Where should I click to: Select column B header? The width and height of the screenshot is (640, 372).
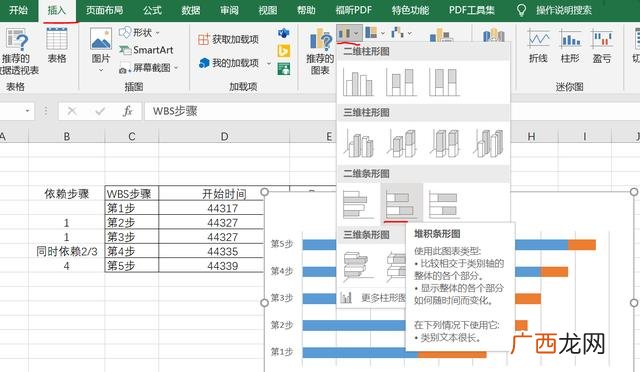67,136
